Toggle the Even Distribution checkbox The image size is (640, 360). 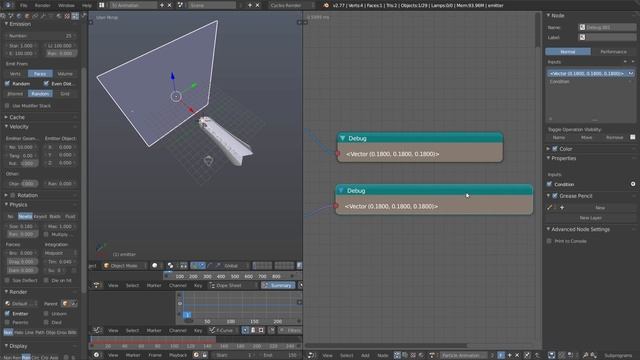pos(46,83)
